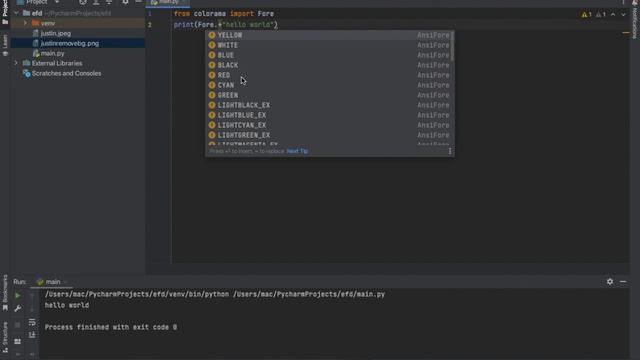The height and width of the screenshot is (360, 640).
Task: Click the Project side tool window tab
Action: tap(5, 12)
